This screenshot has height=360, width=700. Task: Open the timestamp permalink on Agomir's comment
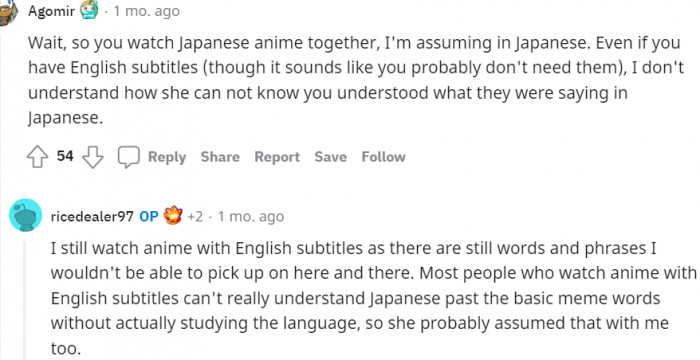tap(146, 11)
